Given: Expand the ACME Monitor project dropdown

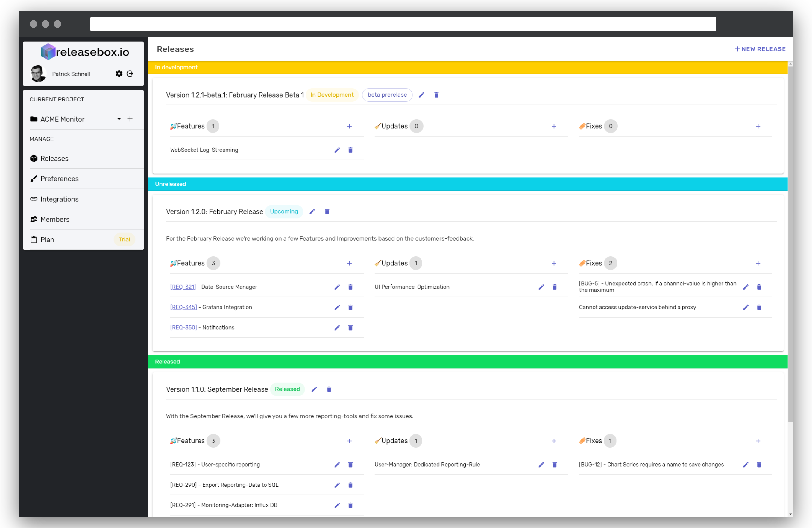Looking at the screenshot, I should click(x=119, y=119).
